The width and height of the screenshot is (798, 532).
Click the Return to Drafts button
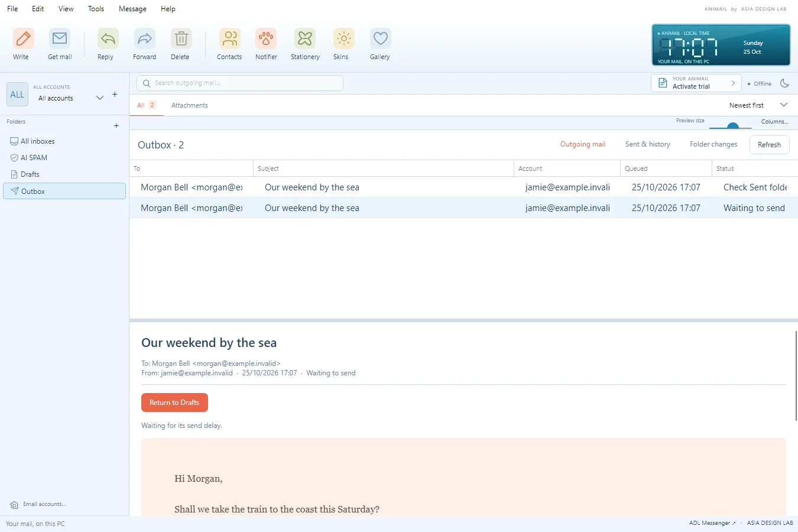click(x=174, y=403)
